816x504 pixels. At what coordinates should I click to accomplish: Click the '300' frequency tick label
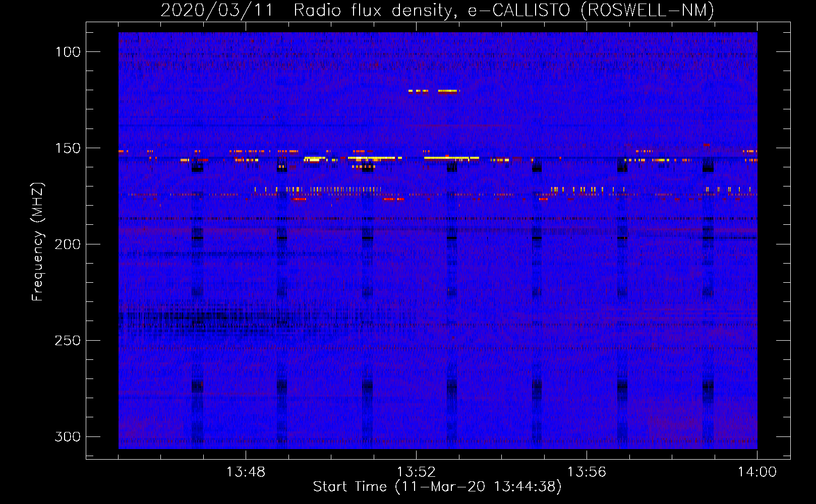click(68, 436)
